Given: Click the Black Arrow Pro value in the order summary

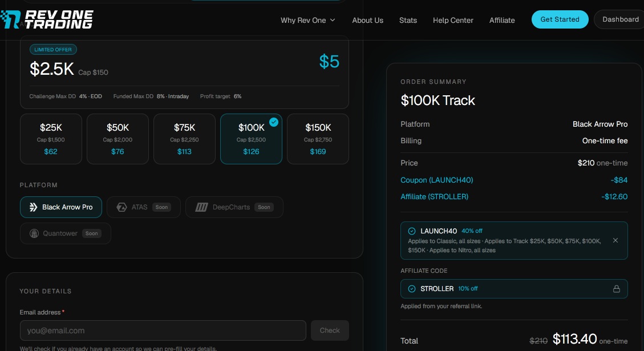Looking at the screenshot, I should (x=600, y=124).
